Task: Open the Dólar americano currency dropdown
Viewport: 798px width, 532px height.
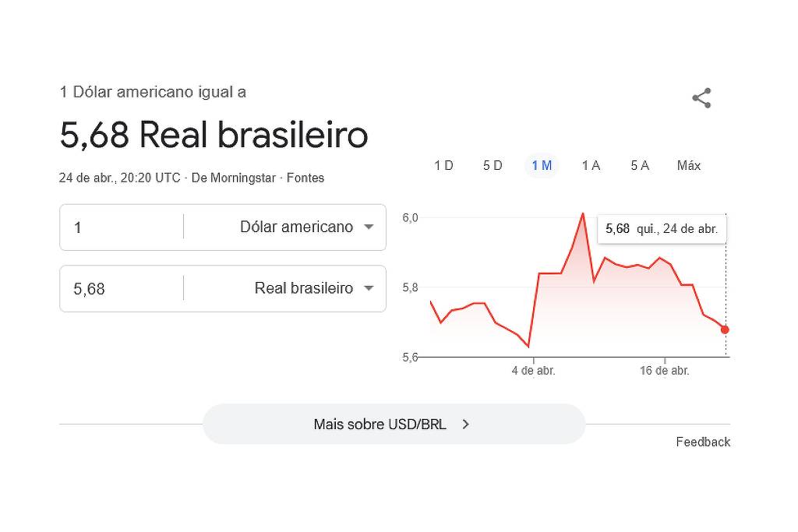Action: (x=307, y=227)
